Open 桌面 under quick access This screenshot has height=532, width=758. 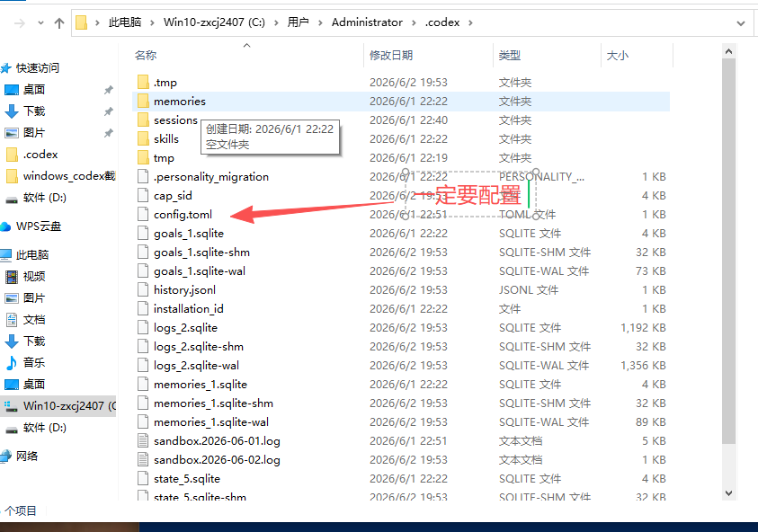point(34,89)
